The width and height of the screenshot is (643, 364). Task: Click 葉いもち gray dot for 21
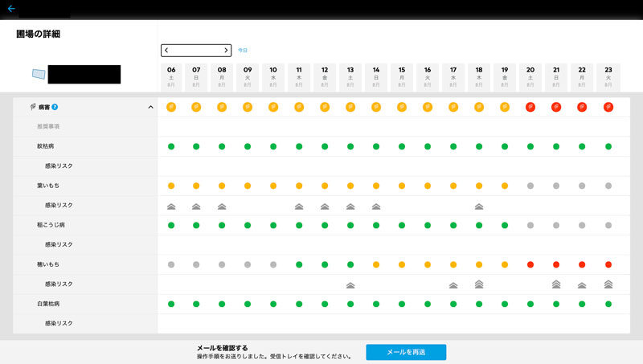[x=556, y=186]
